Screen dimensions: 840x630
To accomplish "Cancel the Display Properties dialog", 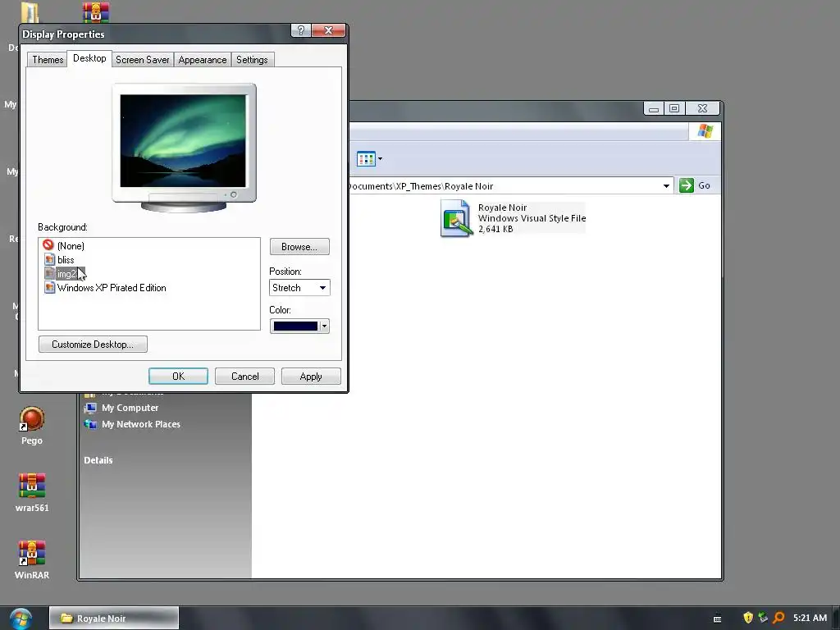I will click(244, 376).
